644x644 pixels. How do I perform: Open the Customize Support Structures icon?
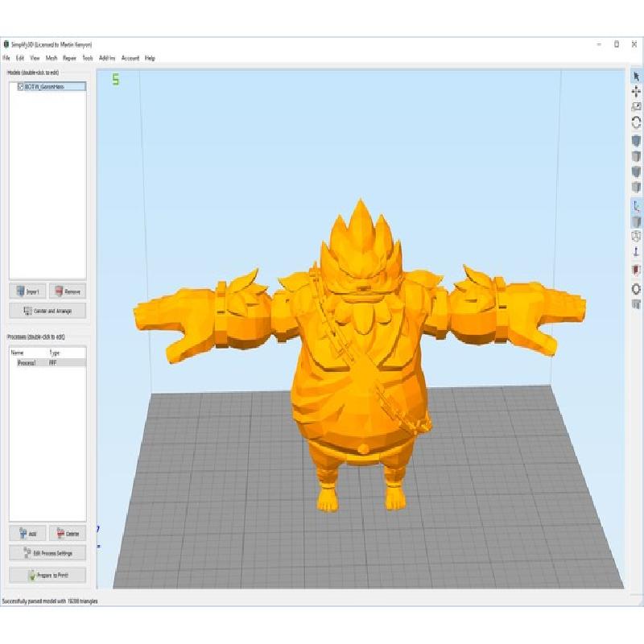tap(636, 304)
